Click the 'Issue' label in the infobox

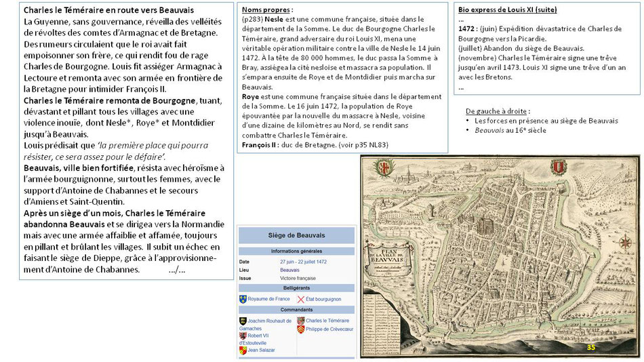click(x=245, y=278)
